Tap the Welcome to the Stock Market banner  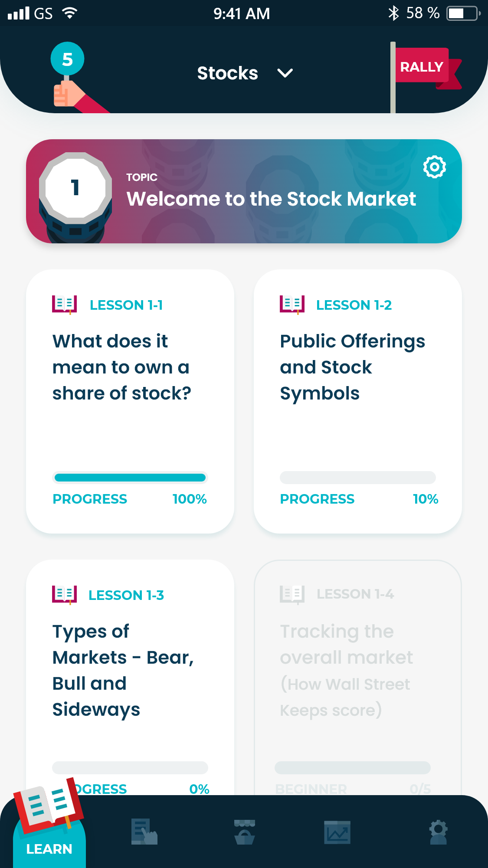pos(271,199)
